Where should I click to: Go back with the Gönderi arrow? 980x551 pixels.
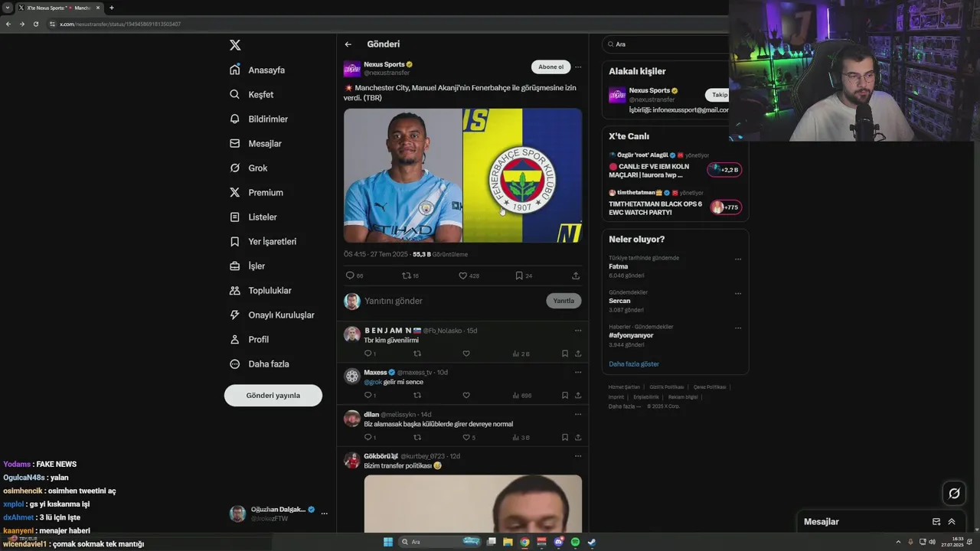click(348, 44)
